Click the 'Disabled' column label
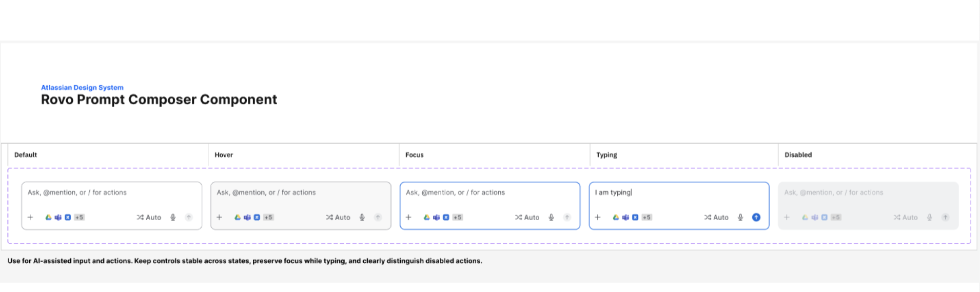The height and width of the screenshot is (292, 980). click(798, 155)
